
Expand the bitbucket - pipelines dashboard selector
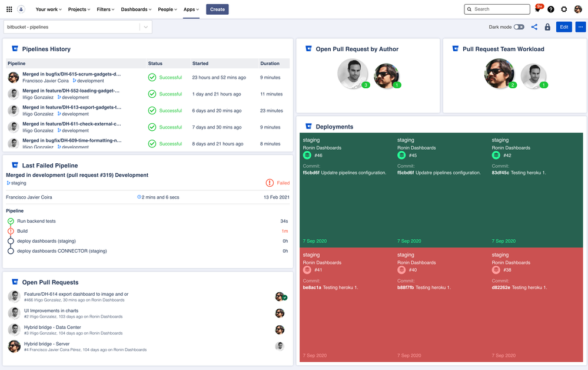point(145,27)
